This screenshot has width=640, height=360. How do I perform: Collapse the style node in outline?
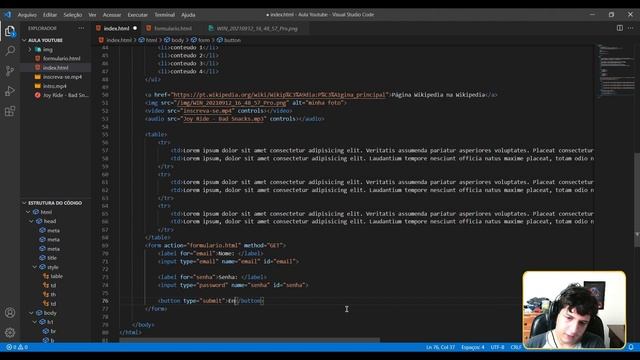(x=35, y=267)
